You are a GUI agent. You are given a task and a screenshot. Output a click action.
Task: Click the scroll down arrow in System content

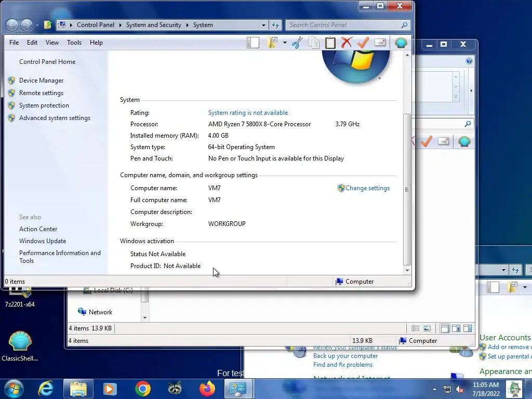(407, 270)
